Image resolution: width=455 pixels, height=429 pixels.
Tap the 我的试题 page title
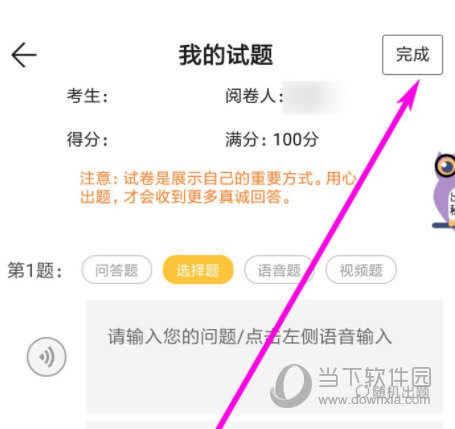[226, 55]
